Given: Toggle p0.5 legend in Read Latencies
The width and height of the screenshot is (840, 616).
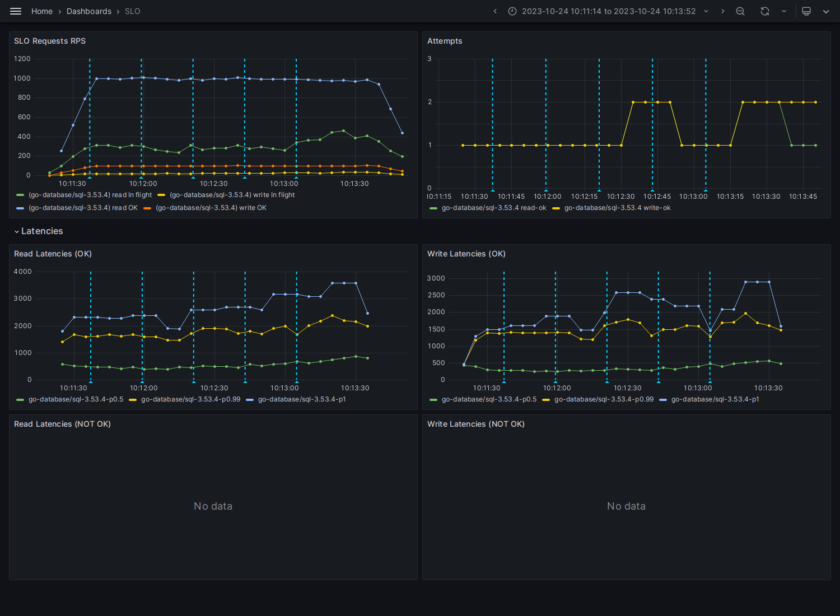Looking at the screenshot, I should pos(76,399).
